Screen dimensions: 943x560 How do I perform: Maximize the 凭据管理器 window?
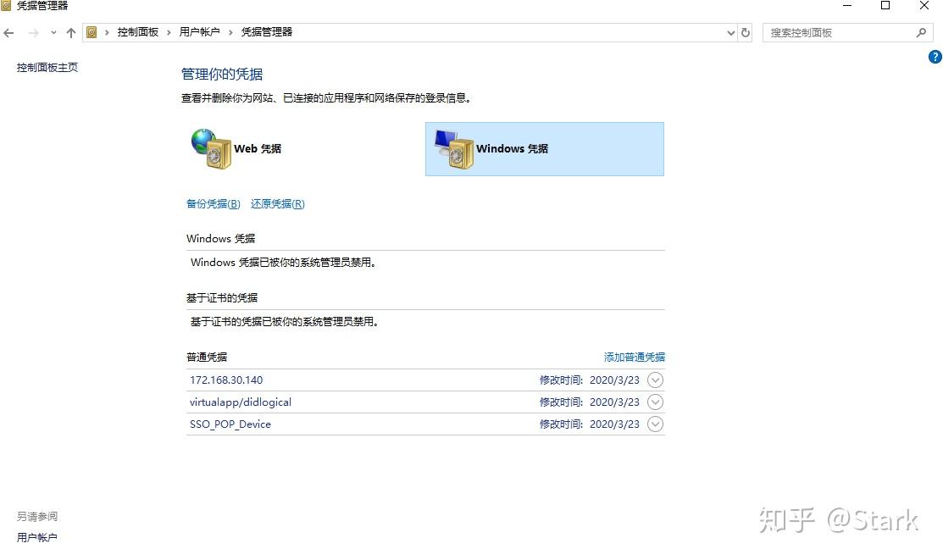(x=885, y=5)
